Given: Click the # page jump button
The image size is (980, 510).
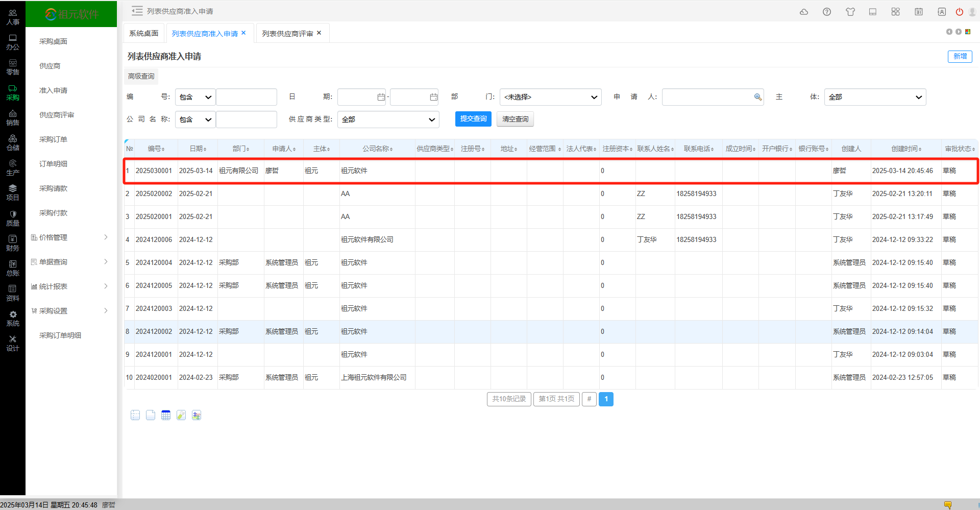Looking at the screenshot, I should coord(589,399).
